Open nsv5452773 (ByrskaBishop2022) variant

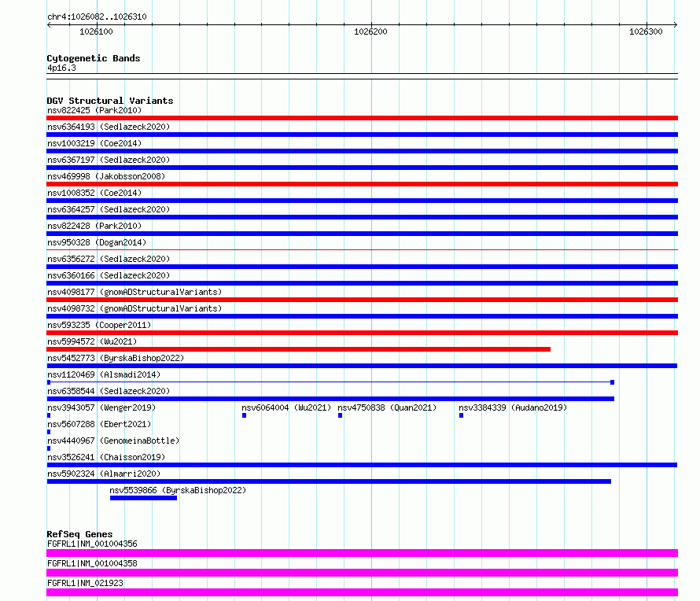click(116, 358)
